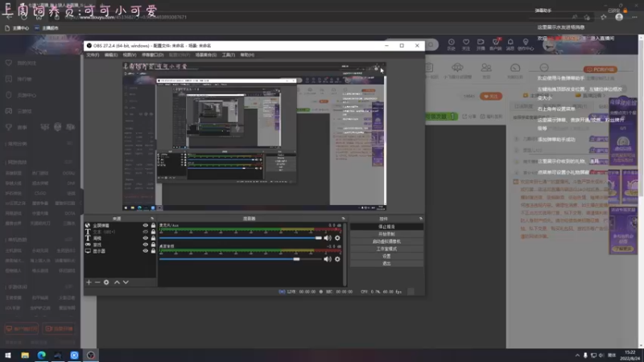Toggle visibility eye of 文本 (GDI+) source

point(146,232)
